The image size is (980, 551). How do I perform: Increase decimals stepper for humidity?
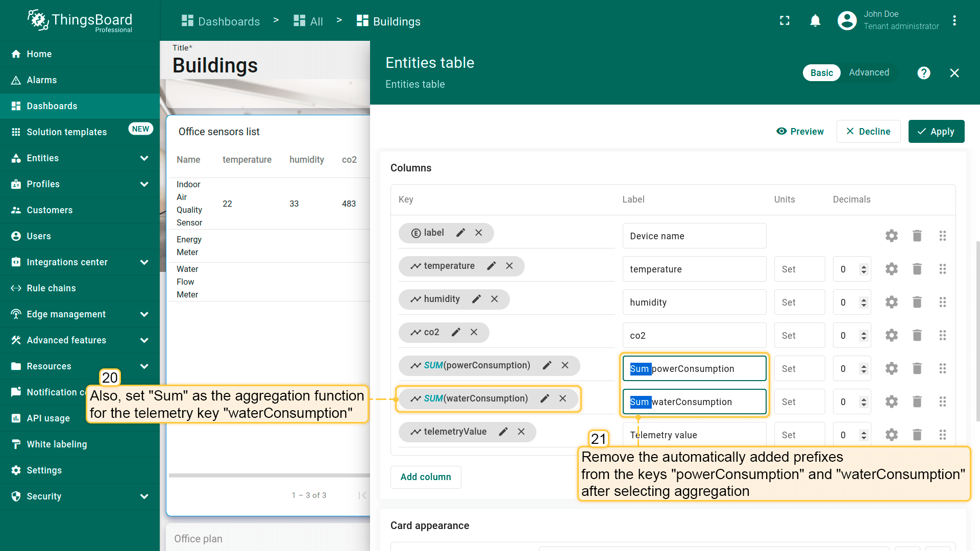[864, 299]
